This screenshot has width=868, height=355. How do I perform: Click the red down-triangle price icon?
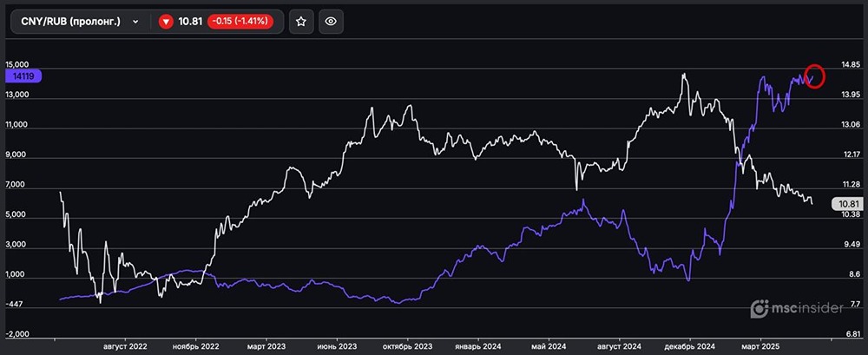[x=166, y=22]
